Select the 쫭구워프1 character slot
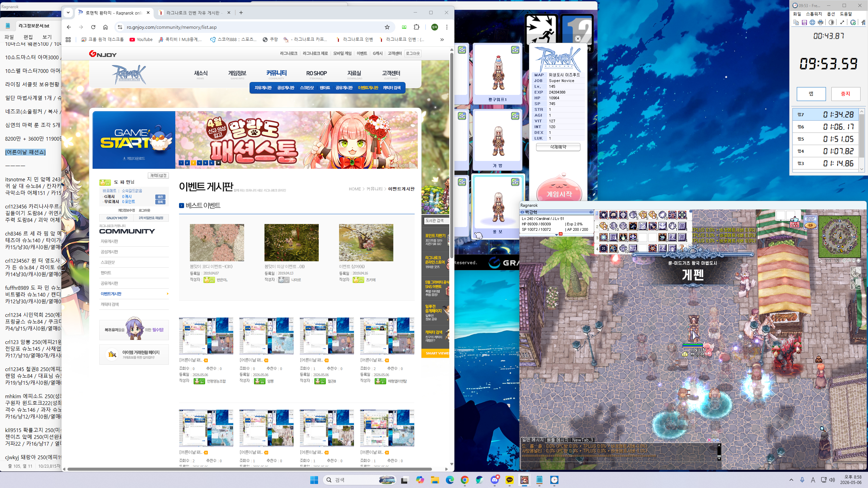The width and height of the screenshot is (868, 488). tap(497, 74)
